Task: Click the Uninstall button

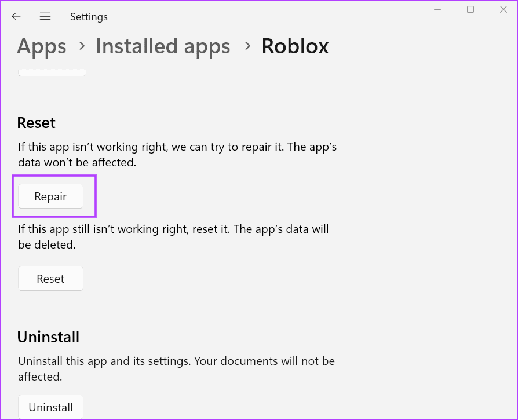Action: click(x=50, y=407)
